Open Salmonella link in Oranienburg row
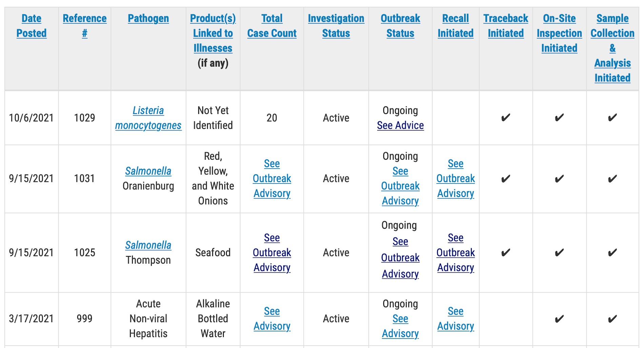Screen dimensions: 644x348 coord(148,171)
